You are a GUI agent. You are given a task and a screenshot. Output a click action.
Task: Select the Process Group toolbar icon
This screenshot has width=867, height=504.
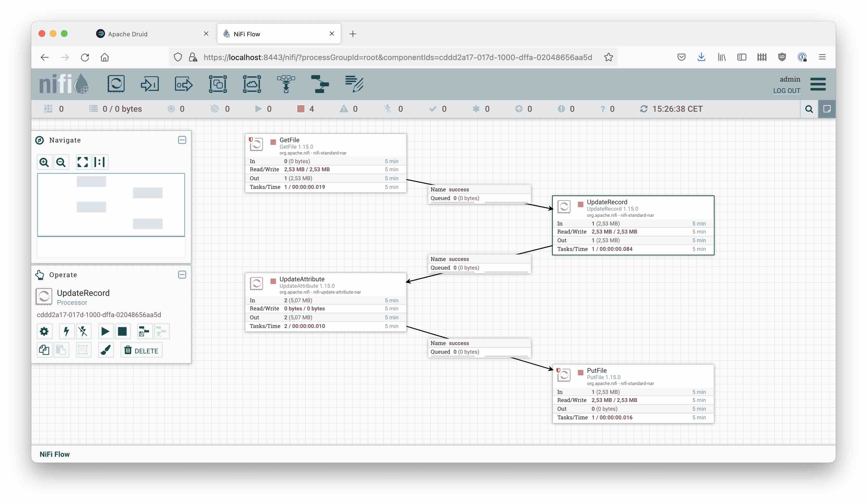tap(218, 84)
